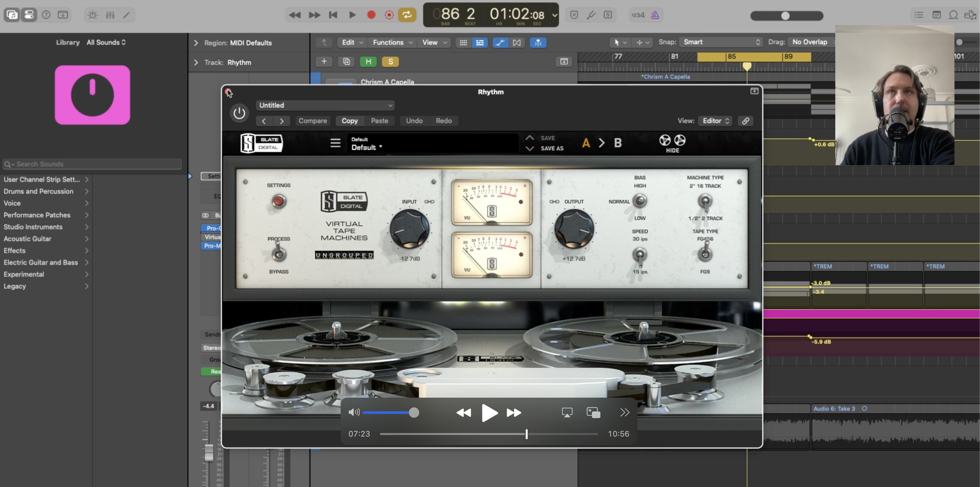Open the Snap Smart dropdown
Viewport: 980px width, 487px height.
721,42
